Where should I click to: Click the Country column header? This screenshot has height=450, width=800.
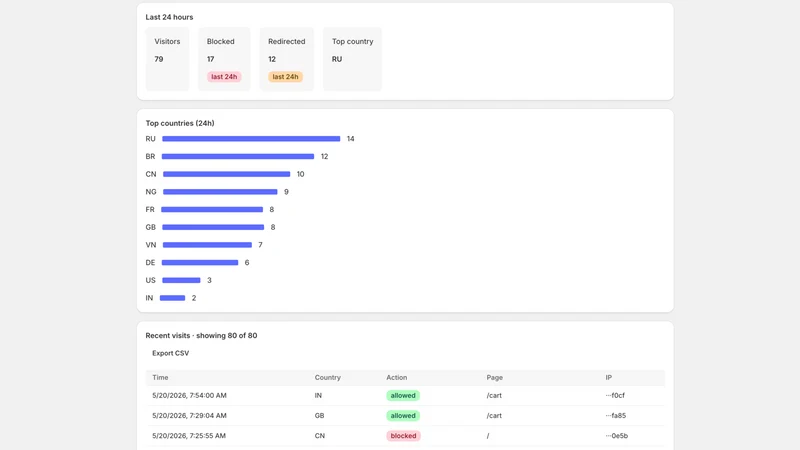pos(328,378)
